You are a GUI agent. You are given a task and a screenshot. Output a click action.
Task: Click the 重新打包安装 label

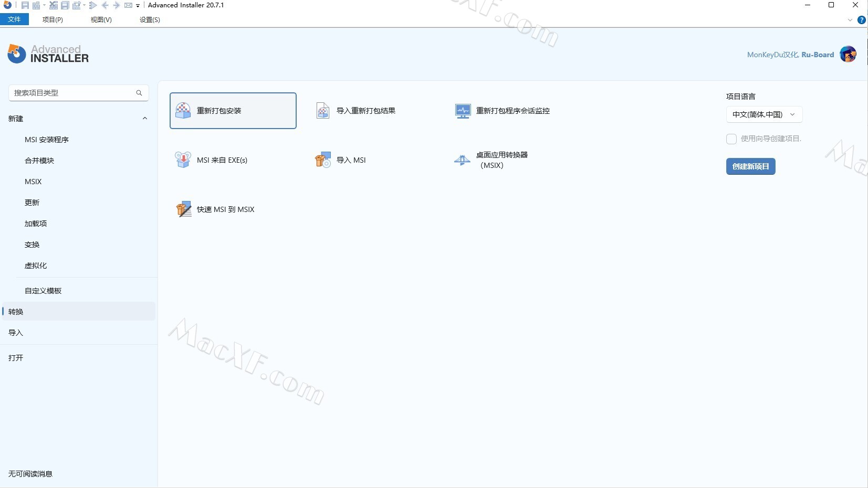tap(219, 111)
